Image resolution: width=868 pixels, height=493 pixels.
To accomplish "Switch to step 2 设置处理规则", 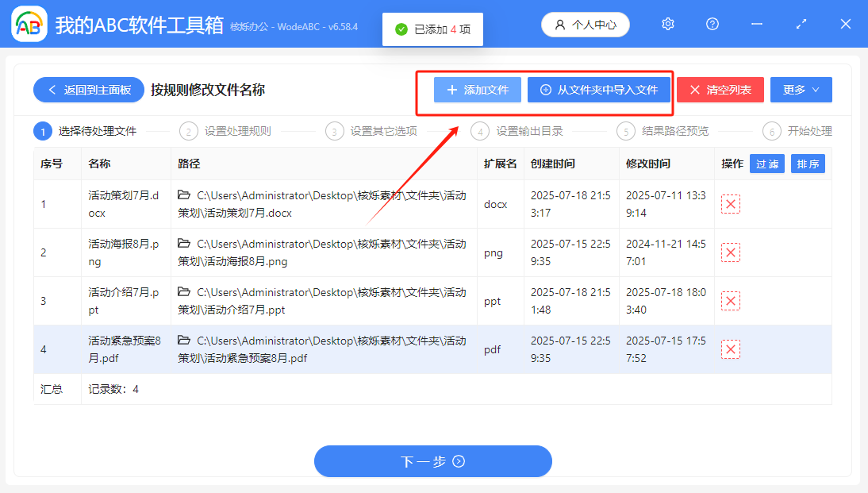I will (230, 131).
